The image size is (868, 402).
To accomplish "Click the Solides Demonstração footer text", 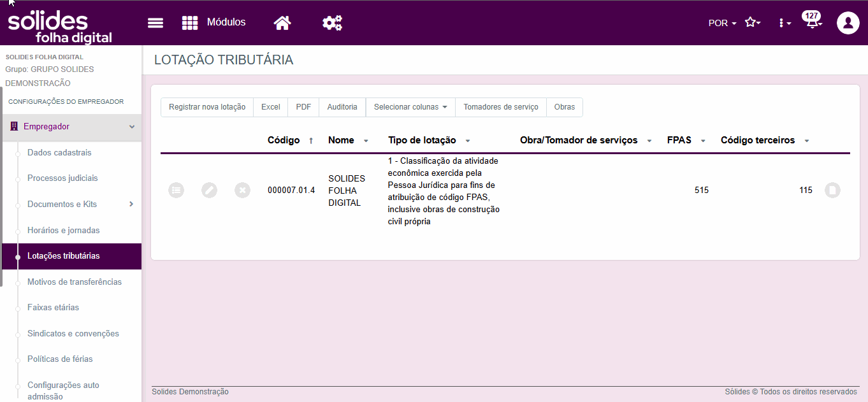I will pyautogui.click(x=190, y=392).
